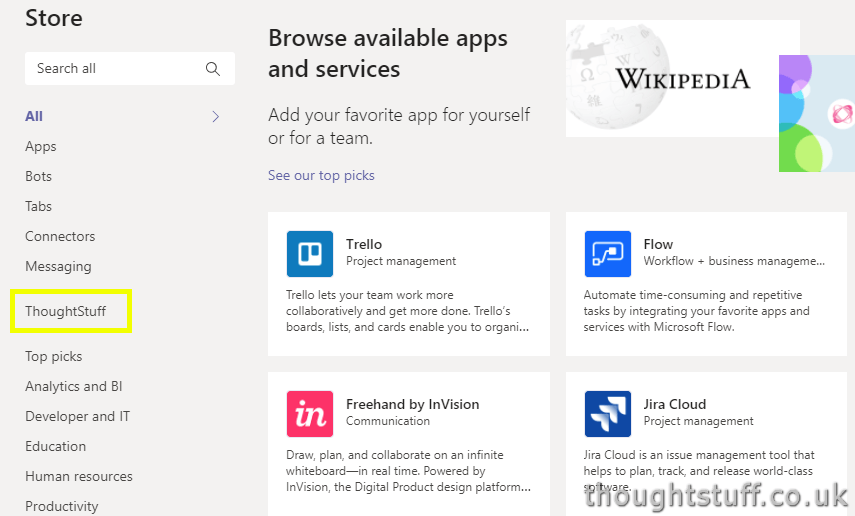Open the ThoughtStuff category
The width and height of the screenshot is (855, 516).
(65, 311)
